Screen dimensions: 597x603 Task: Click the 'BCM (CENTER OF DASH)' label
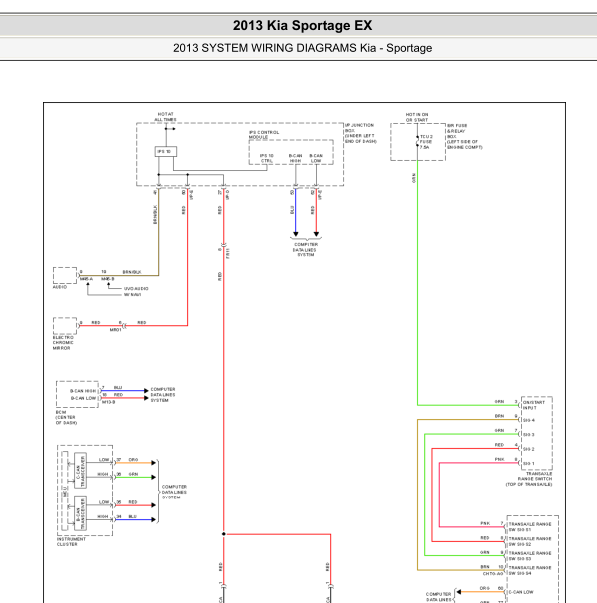(x=66, y=417)
